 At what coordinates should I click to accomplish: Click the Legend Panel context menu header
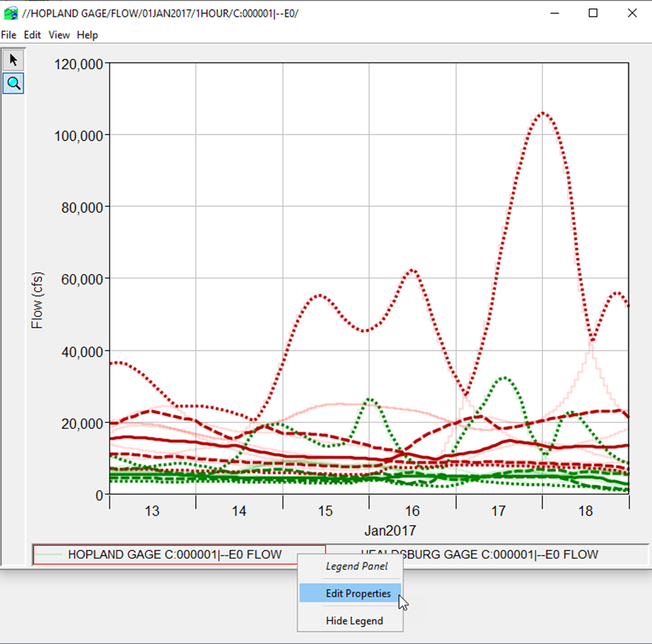click(x=356, y=566)
